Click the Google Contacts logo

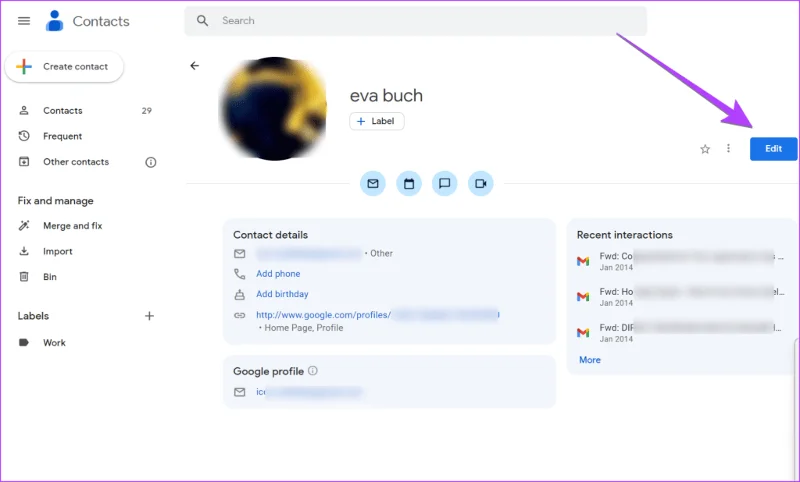point(55,21)
